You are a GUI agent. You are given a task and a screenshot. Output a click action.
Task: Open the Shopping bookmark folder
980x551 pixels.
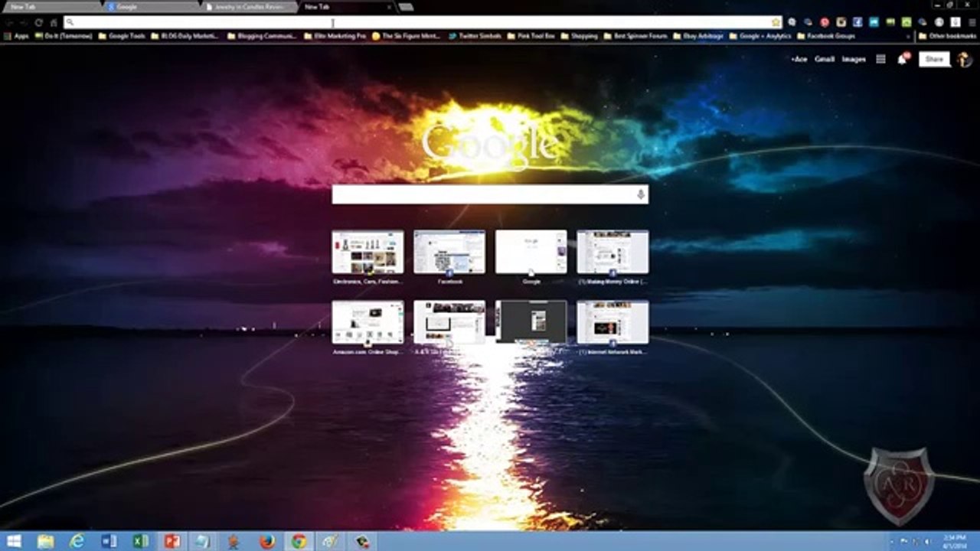[x=579, y=36]
